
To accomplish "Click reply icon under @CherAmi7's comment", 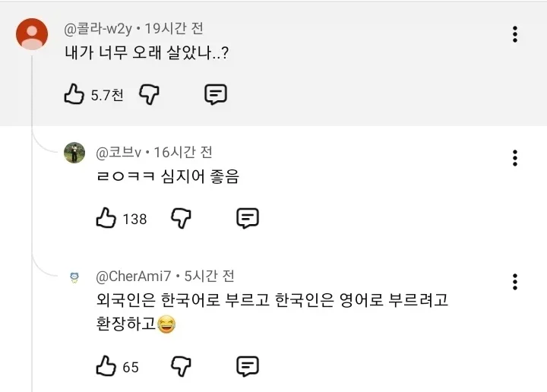I will pos(248,366).
